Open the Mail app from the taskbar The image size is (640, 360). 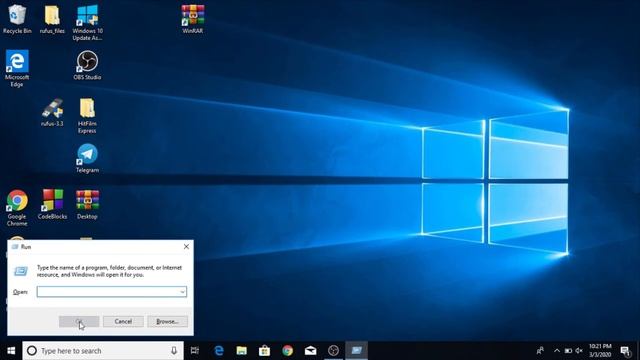pyautogui.click(x=310, y=351)
